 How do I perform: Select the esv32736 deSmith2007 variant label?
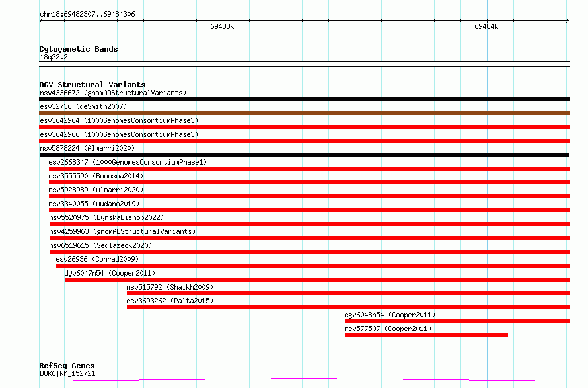point(83,106)
